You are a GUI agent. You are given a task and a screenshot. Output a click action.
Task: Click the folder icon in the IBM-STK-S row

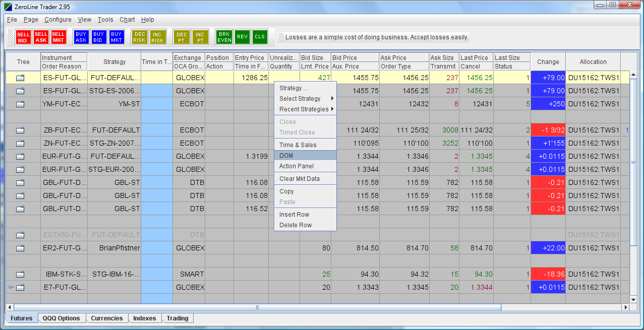[x=20, y=275]
